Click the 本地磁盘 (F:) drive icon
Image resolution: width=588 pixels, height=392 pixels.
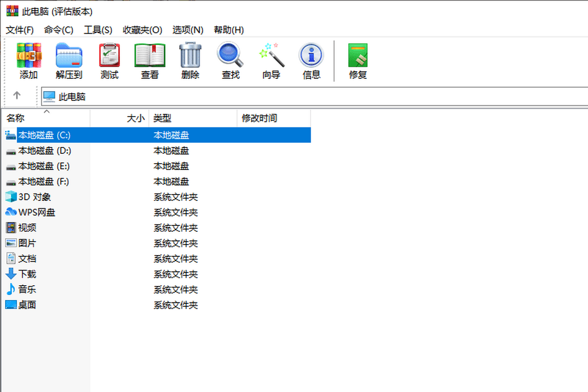point(10,182)
